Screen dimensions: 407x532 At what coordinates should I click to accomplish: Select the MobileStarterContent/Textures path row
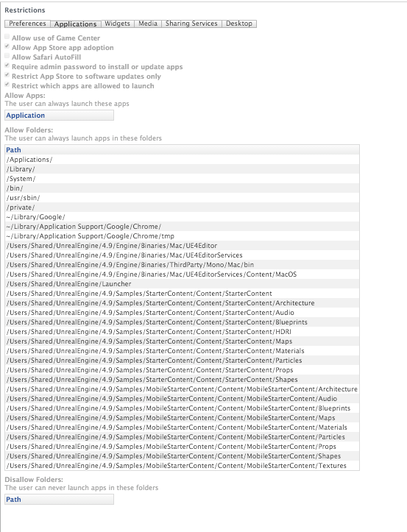click(183, 466)
